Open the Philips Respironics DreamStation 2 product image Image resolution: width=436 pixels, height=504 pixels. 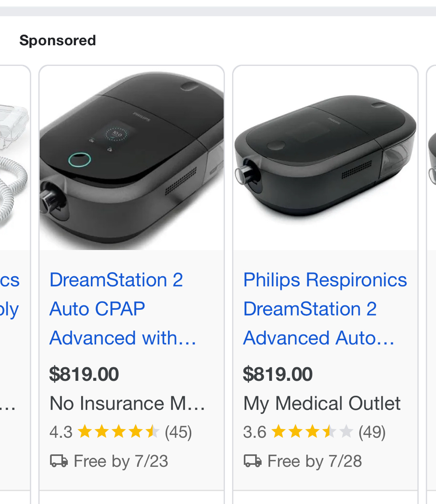(325, 159)
